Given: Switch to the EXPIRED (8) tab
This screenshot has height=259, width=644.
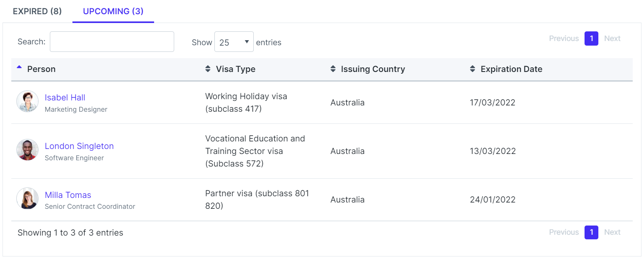Looking at the screenshot, I should pos(37,11).
